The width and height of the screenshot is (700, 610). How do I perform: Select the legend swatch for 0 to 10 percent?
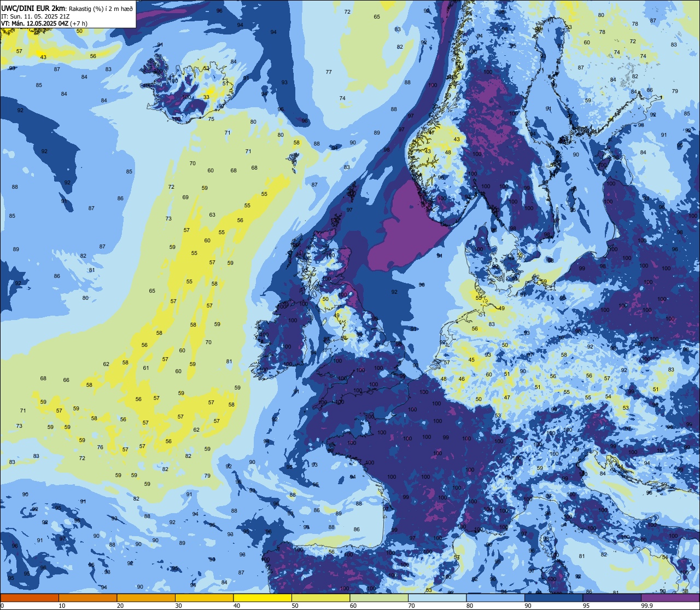pos(30,597)
